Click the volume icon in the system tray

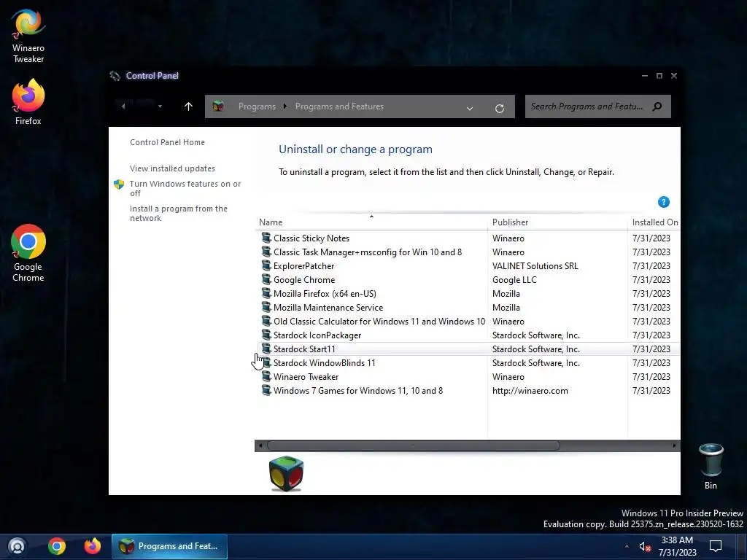tap(645, 547)
